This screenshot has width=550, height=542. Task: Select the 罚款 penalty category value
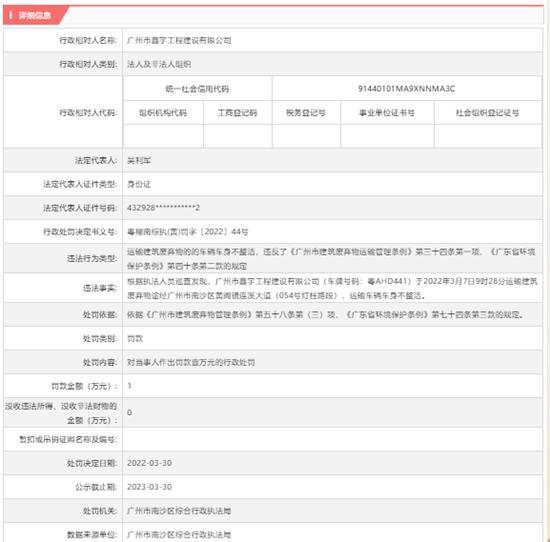[135, 339]
